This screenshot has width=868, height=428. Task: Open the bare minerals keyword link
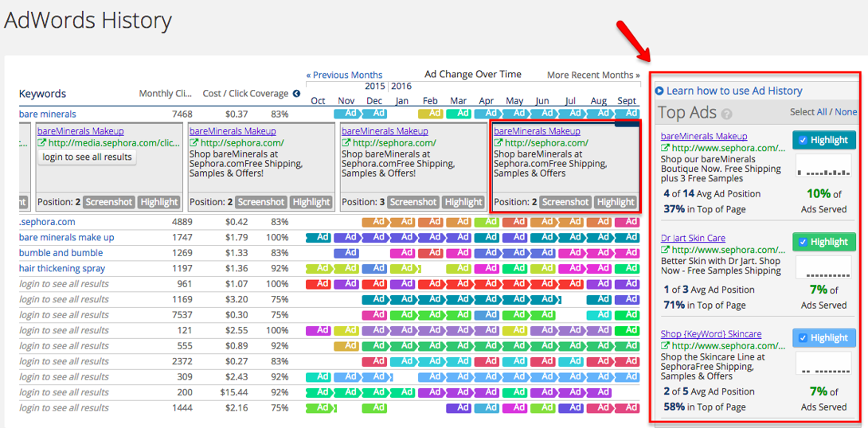(x=48, y=114)
